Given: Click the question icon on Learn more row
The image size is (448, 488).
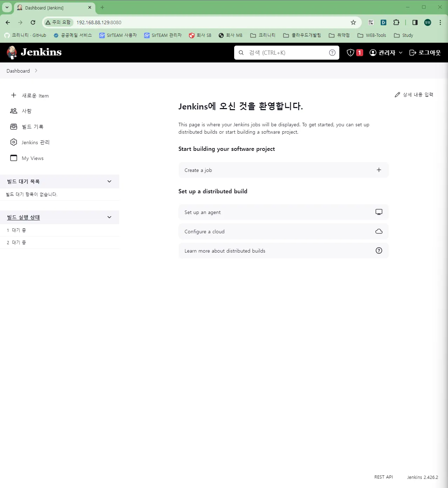Looking at the screenshot, I should click(x=379, y=250).
